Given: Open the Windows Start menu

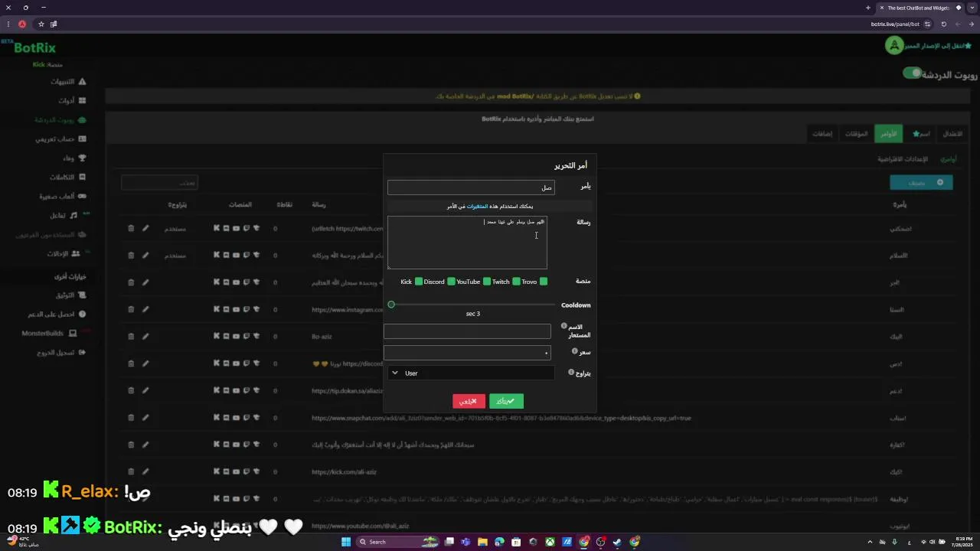Looking at the screenshot, I should click(x=345, y=542).
